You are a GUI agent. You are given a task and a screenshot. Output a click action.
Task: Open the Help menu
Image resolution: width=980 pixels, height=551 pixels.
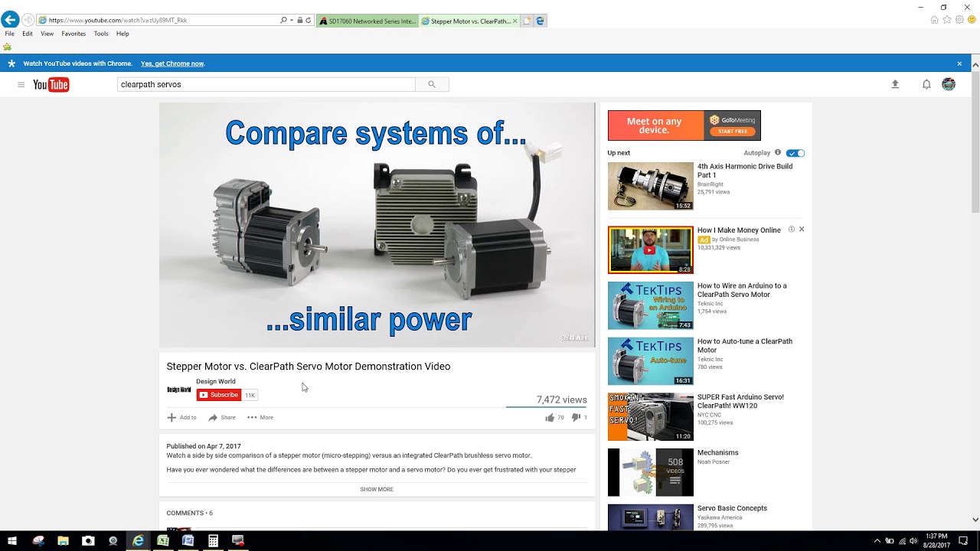pyautogui.click(x=122, y=34)
